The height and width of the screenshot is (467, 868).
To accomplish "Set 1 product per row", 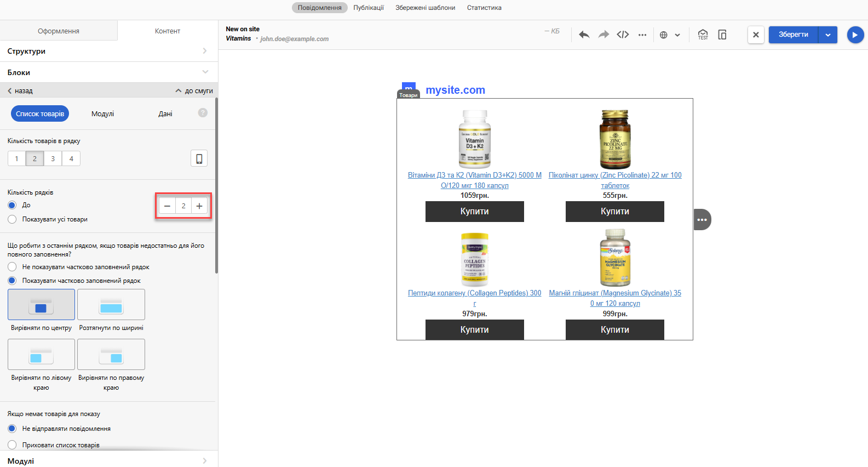I will [16, 158].
